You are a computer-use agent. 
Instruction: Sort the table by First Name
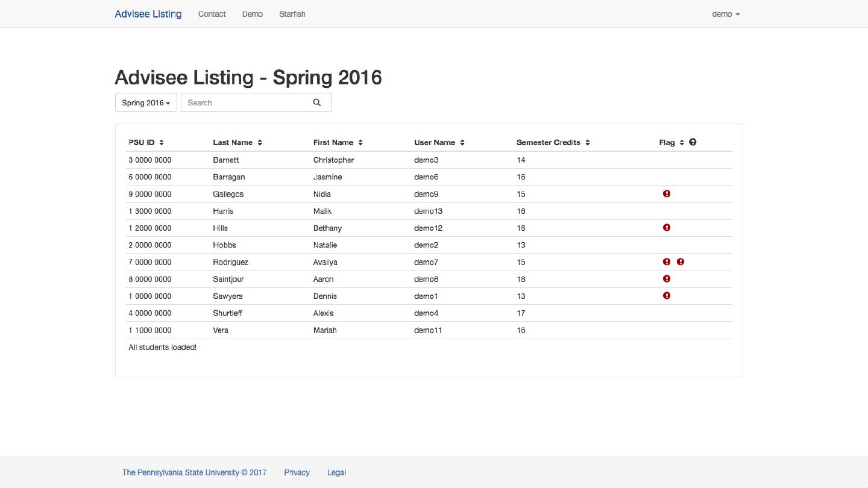360,143
